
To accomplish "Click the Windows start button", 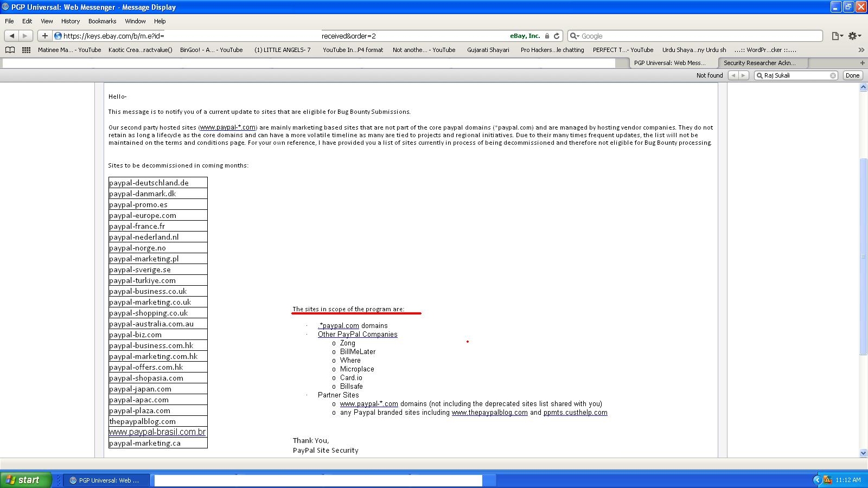I will pos(26,480).
